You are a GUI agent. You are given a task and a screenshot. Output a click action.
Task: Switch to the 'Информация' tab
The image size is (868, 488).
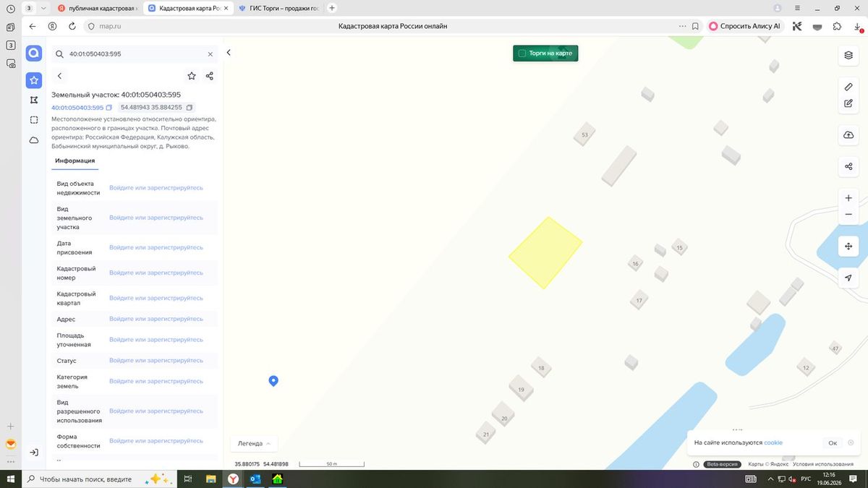(75, 160)
